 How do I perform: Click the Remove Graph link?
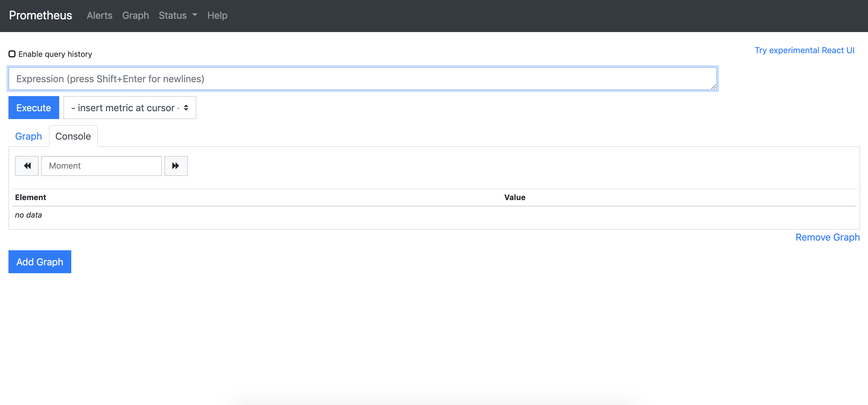828,237
